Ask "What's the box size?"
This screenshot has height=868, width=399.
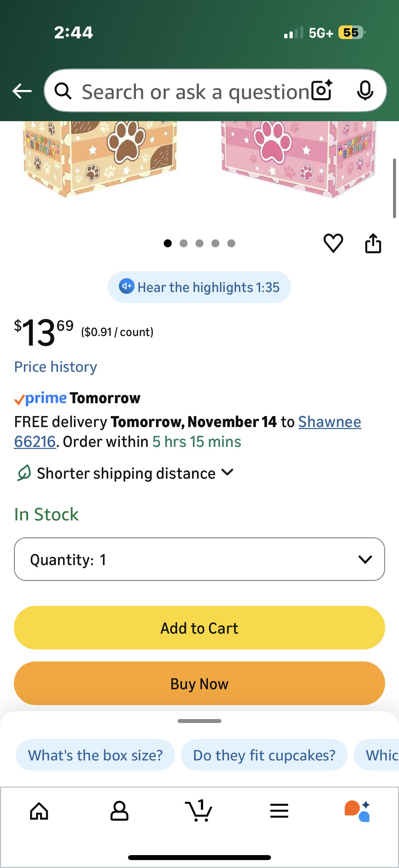point(95,755)
